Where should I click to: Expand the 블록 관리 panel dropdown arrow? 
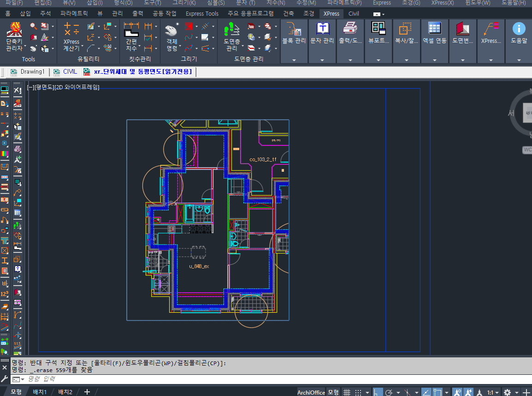point(294,60)
